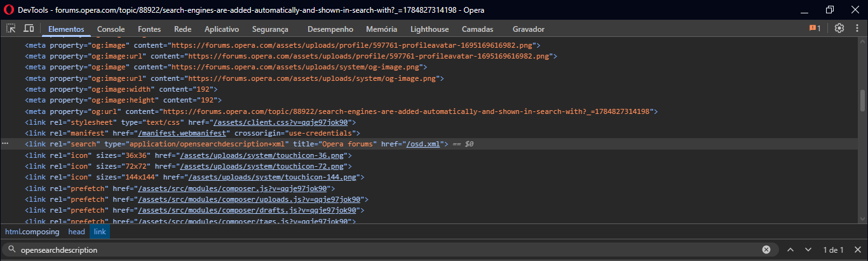This screenshot has height=261, width=868.
Task: Focus the opensearchdescription search input
Action: tap(388, 250)
